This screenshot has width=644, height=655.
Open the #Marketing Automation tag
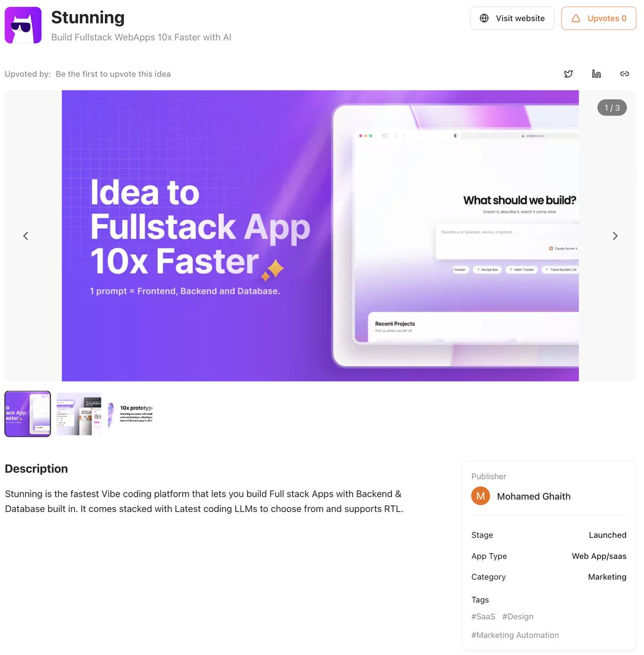tap(515, 635)
